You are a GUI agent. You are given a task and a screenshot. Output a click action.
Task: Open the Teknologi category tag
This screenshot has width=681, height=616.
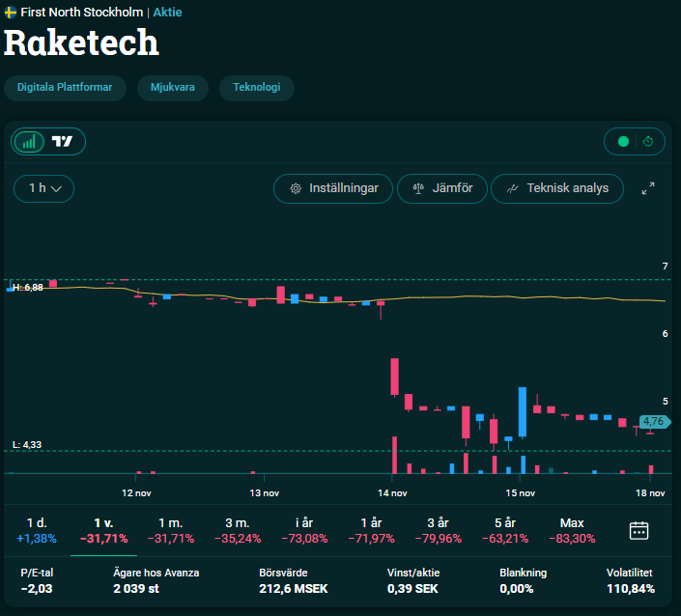[257, 87]
